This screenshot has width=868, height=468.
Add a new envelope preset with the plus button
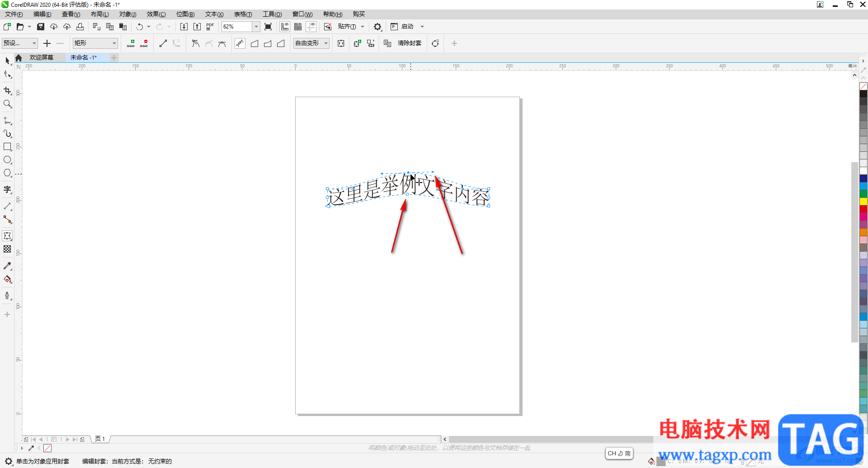pos(47,43)
